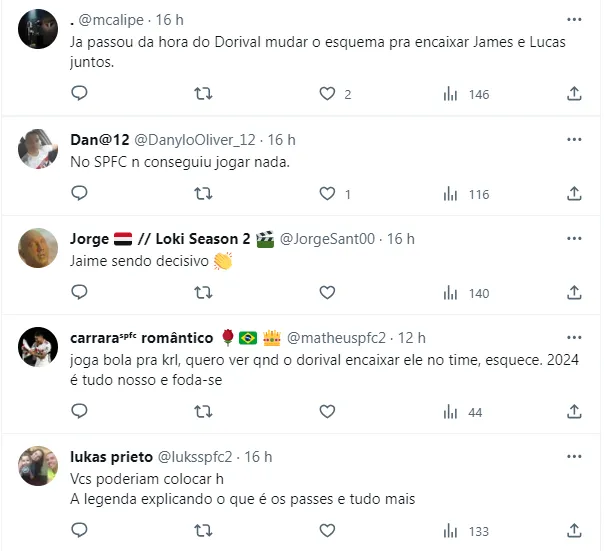Share lukas prieto's tweet
The height and width of the screenshot is (551, 604).
[574, 530]
